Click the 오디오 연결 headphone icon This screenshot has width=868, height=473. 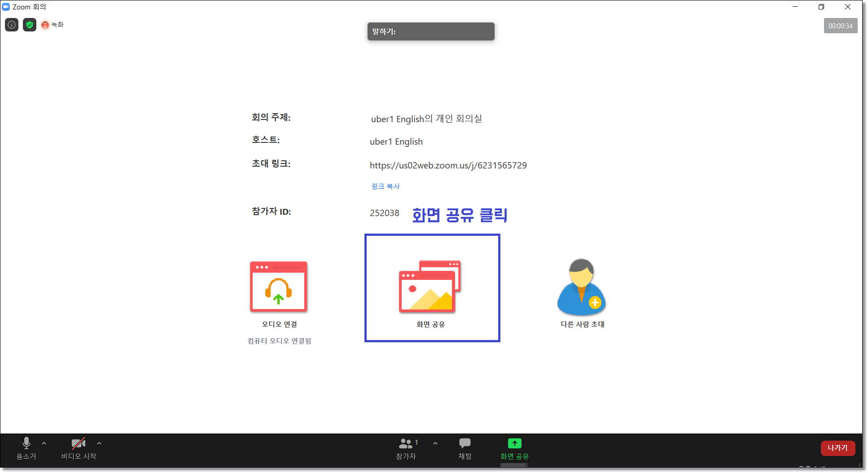coord(279,287)
